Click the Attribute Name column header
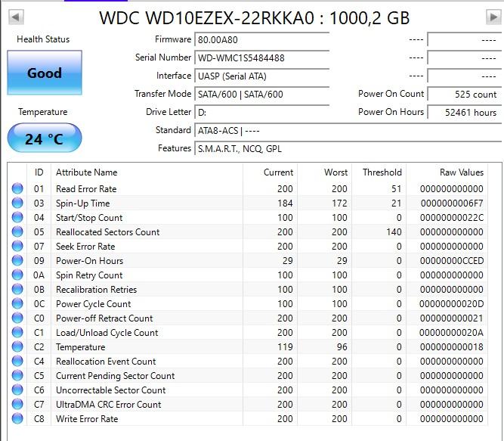Screen dimensions: 504x441 147,172
